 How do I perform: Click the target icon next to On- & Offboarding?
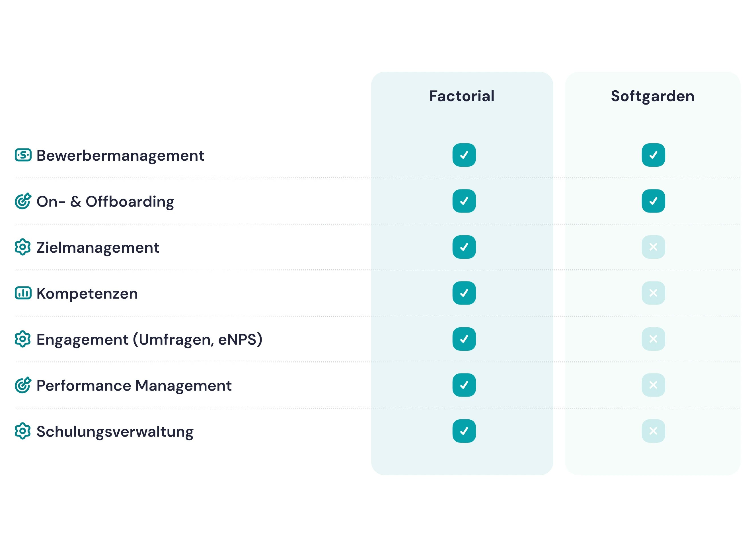tap(23, 201)
